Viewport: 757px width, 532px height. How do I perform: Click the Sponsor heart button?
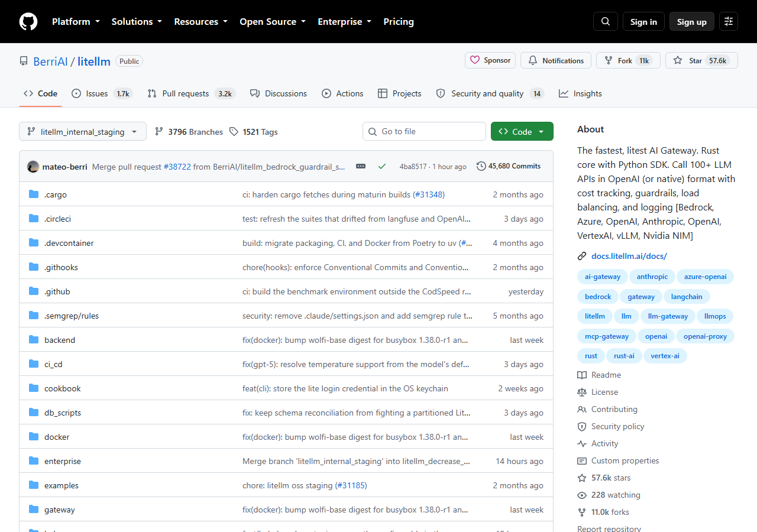coord(490,60)
